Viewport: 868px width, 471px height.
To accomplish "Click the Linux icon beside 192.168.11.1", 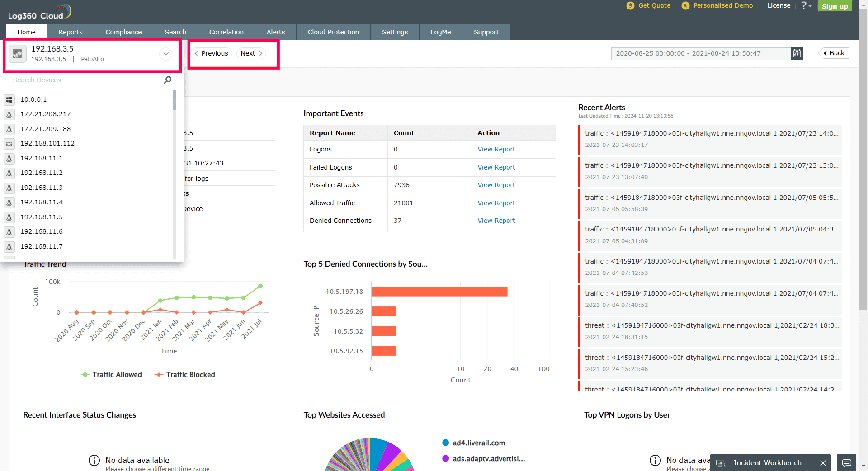I will pyautogui.click(x=9, y=158).
